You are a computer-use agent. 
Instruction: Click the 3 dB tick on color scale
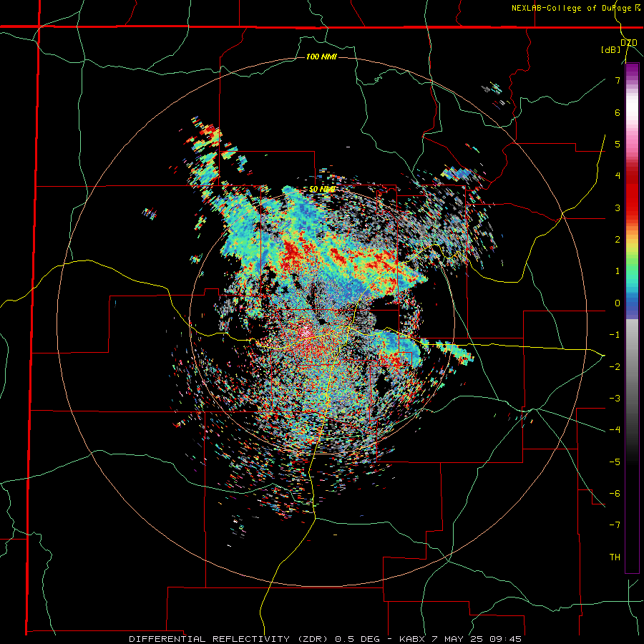[618, 208]
